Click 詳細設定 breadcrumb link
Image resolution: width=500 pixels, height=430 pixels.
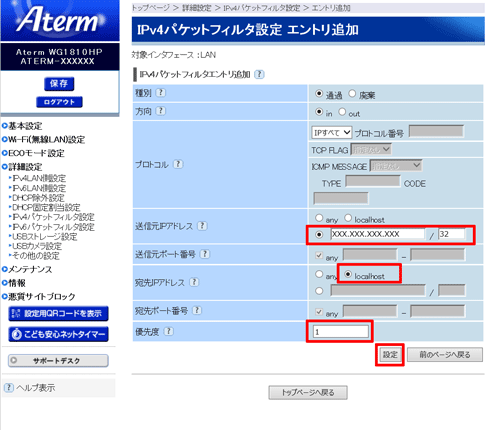click(197, 8)
